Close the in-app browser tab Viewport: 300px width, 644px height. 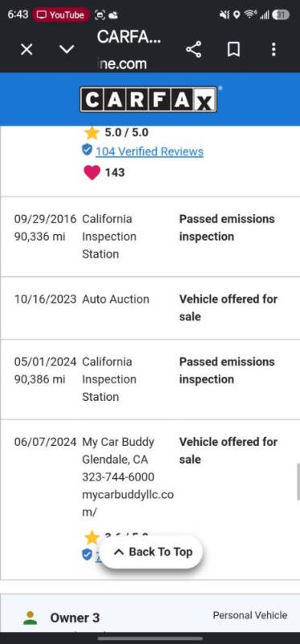[x=27, y=50]
